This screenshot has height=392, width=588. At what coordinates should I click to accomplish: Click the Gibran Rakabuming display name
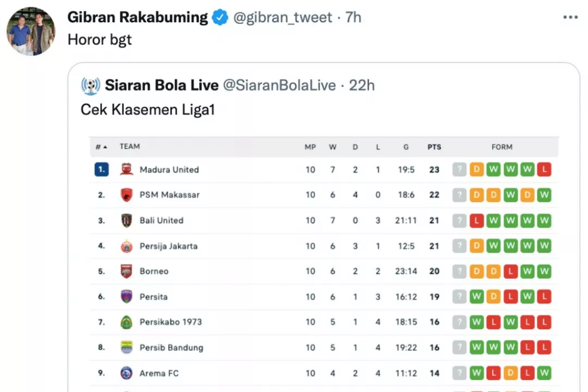(137, 17)
